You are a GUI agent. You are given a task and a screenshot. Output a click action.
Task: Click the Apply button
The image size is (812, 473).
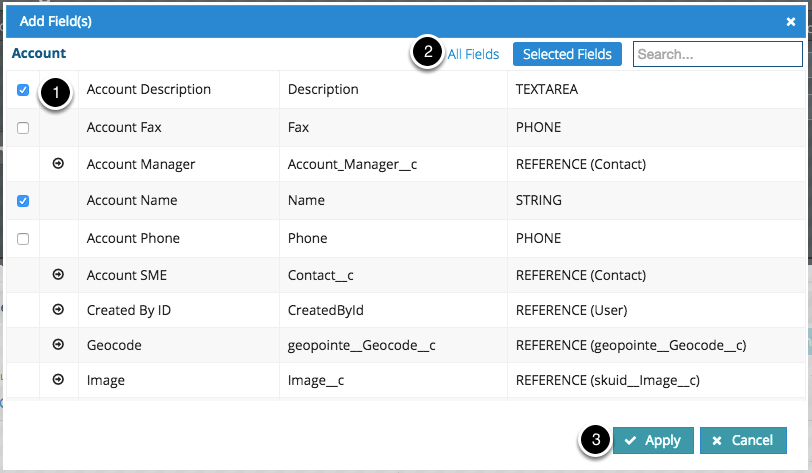(x=652, y=440)
